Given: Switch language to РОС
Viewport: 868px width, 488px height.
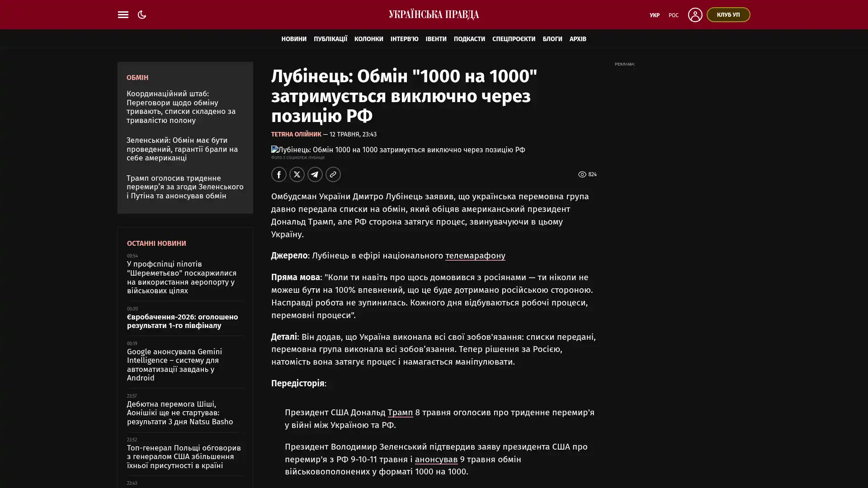Looking at the screenshot, I should (673, 15).
